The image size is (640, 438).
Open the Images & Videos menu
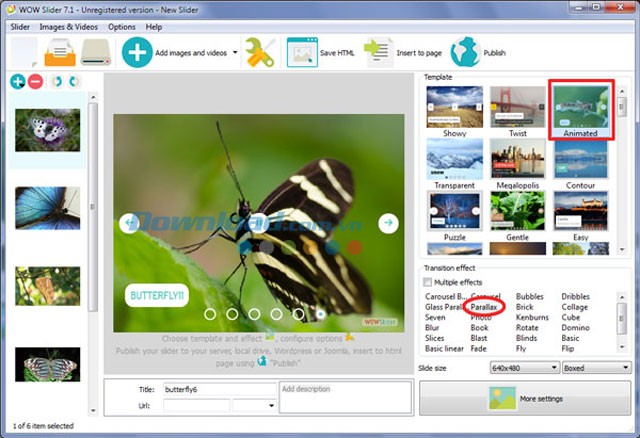(x=69, y=27)
